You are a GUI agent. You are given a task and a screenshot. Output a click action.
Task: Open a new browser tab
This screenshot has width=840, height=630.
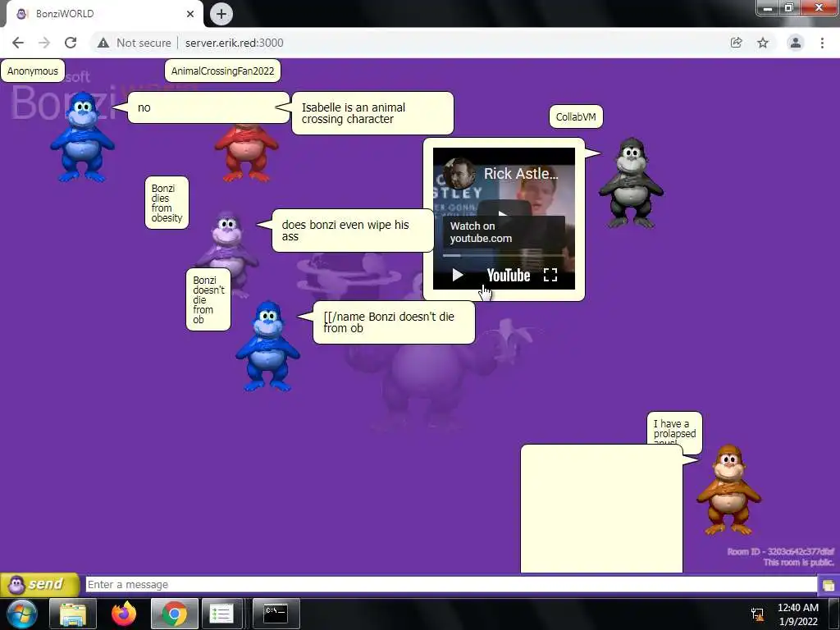pos(221,14)
